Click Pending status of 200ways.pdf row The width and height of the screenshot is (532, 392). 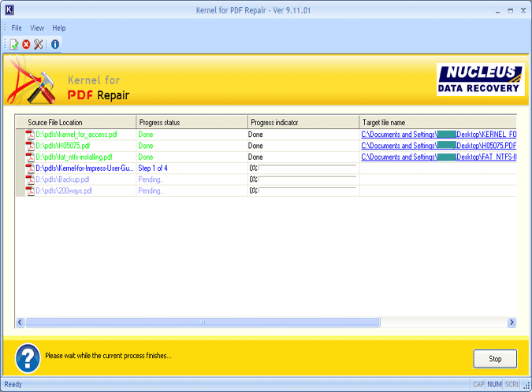[x=151, y=190]
